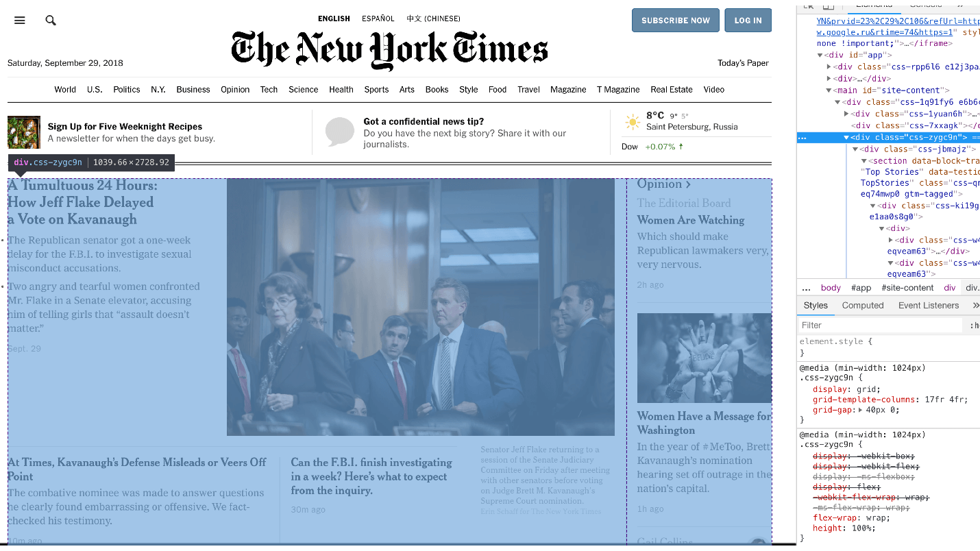
Task: Open the Real Estate section
Action: [x=672, y=90]
